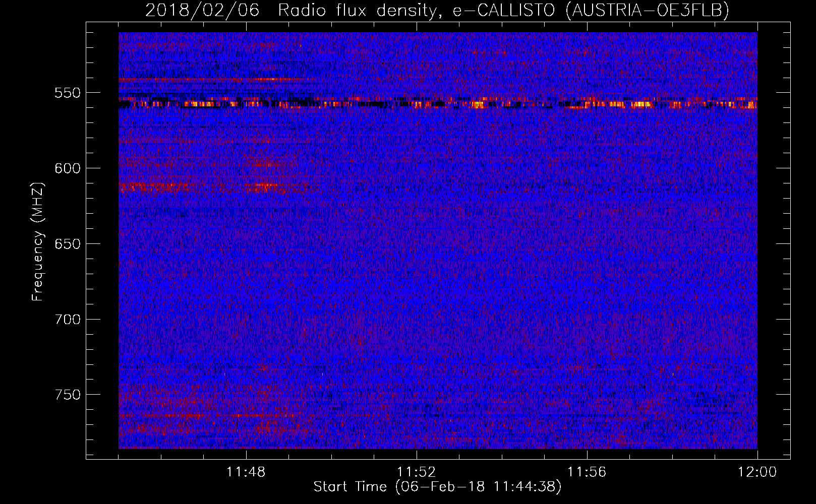Click the 12:00 time axis label
This screenshot has width=816, height=504.
pyautogui.click(x=757, y=472)
